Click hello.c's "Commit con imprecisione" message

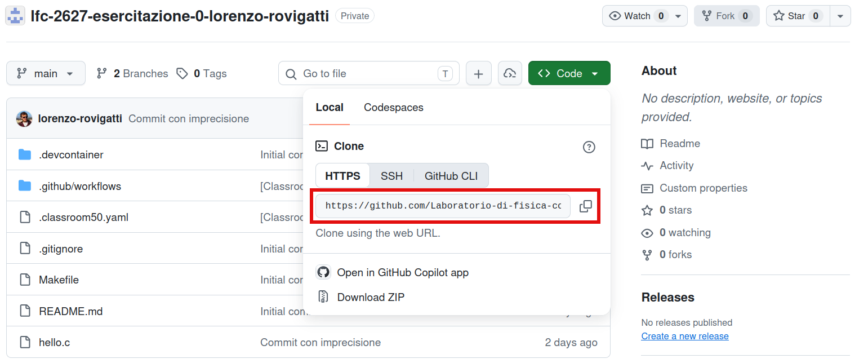coord(321,342)
